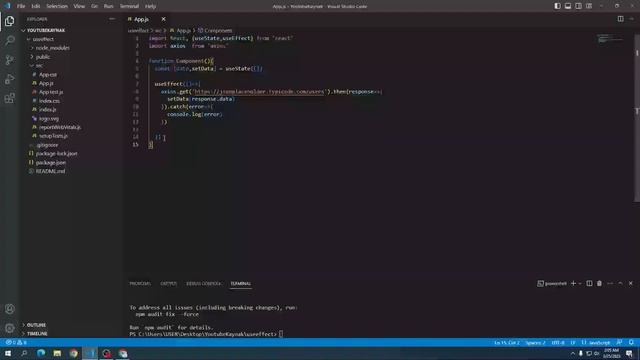
Task: Toggle the bottom panel layout icon
Action: point(568,6)
